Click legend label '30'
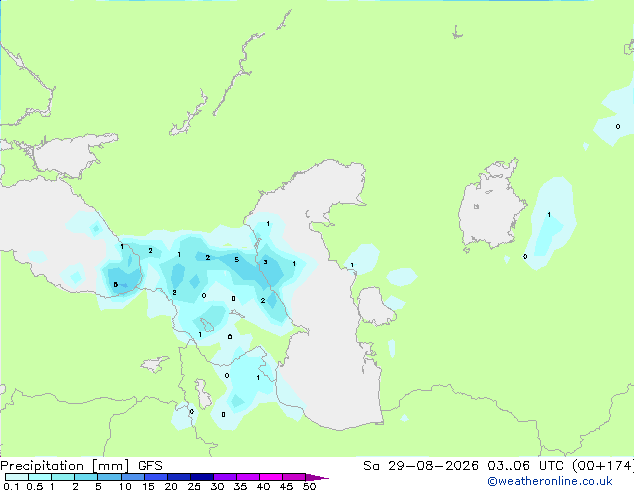The width and height of the screenshot is (634, 490). coord(217,486)
